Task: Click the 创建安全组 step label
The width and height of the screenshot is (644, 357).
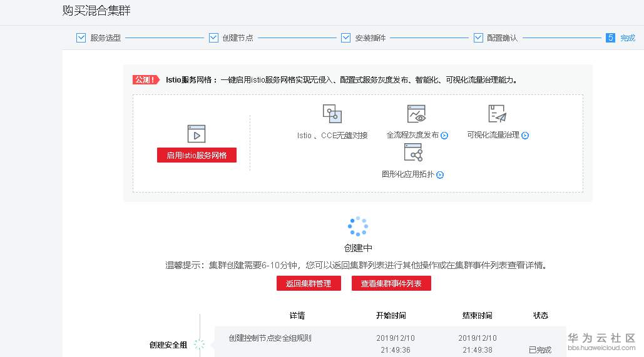Action: point(168,344)
